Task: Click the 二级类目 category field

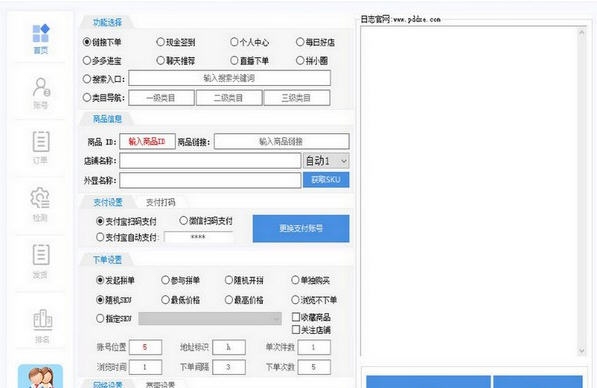Action: click(229, 98)
